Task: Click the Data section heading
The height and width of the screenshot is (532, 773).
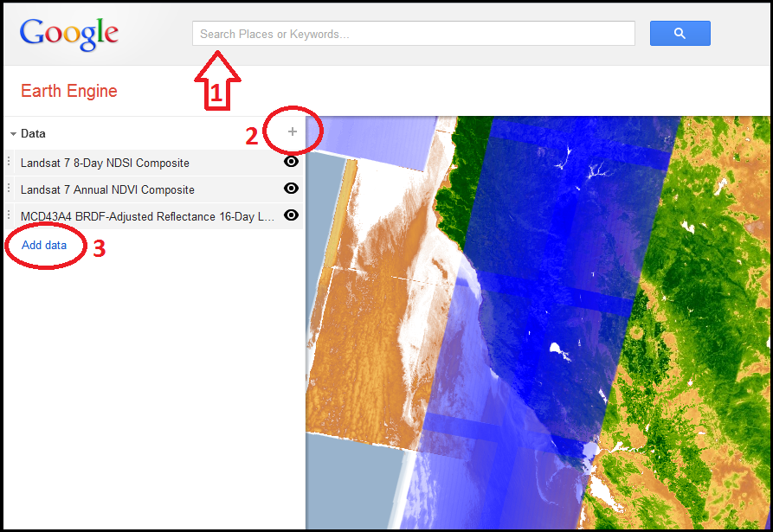Action: [x=33, y=133]
